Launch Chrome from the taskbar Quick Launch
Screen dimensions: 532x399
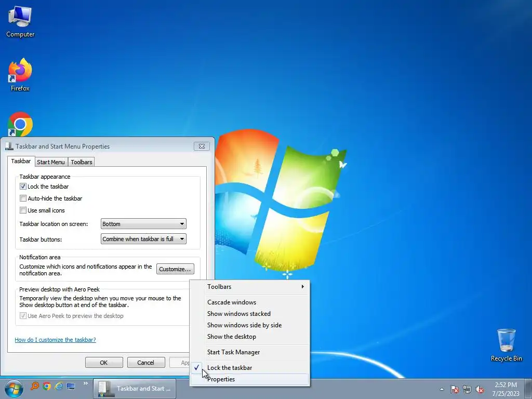point(47,386)
